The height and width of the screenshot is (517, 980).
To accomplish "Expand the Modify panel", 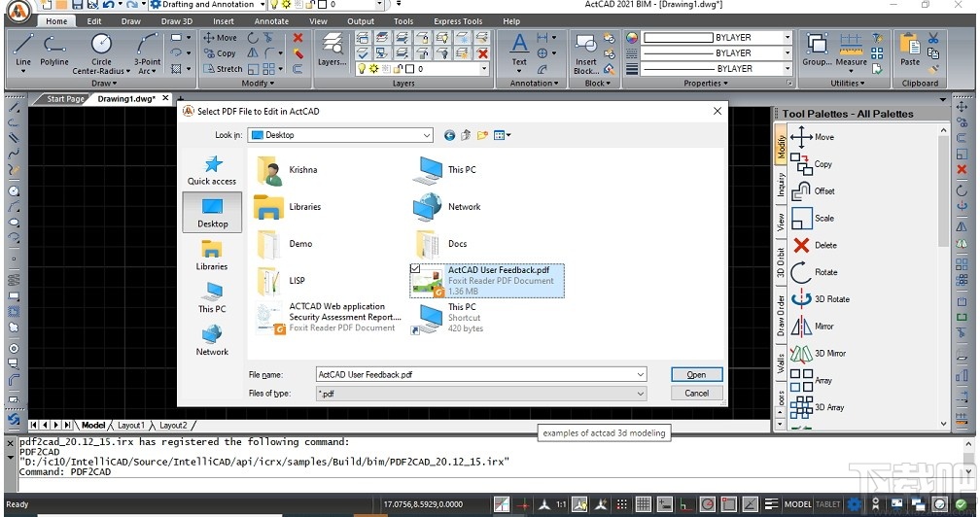I will (258, 83).
